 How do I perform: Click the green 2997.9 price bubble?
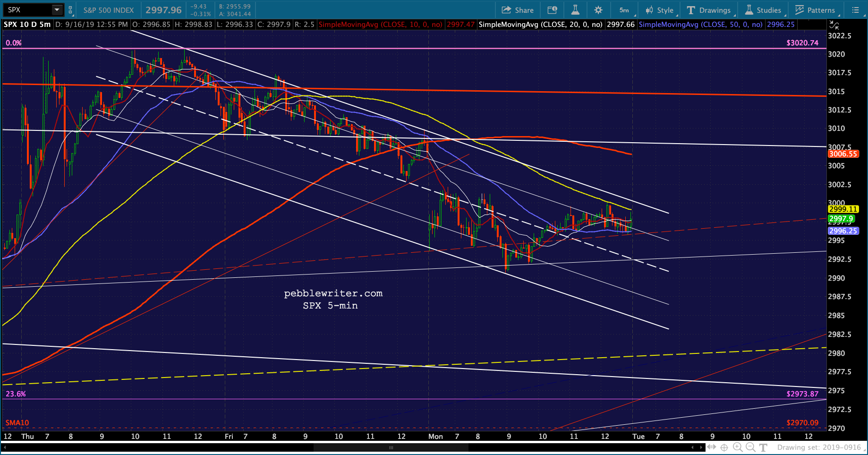(x=841, y=219)
